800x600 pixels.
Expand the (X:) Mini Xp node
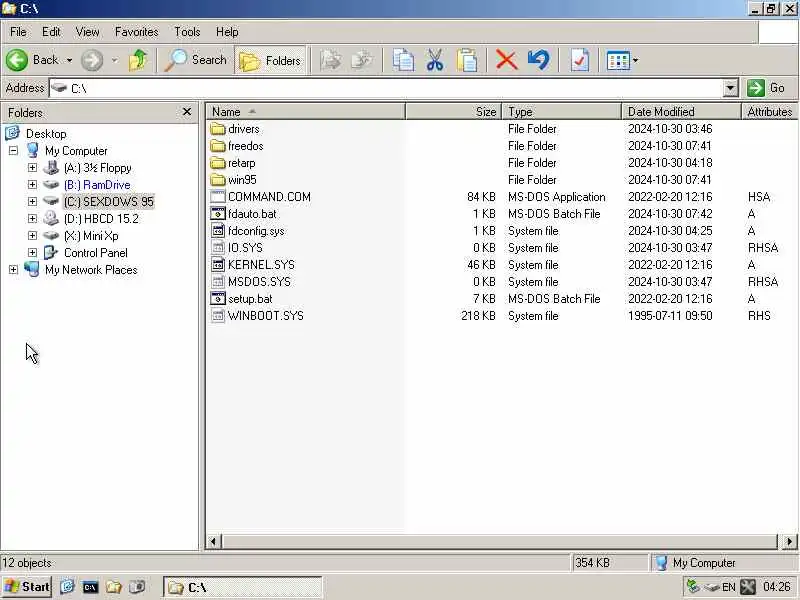click(32, 235)
